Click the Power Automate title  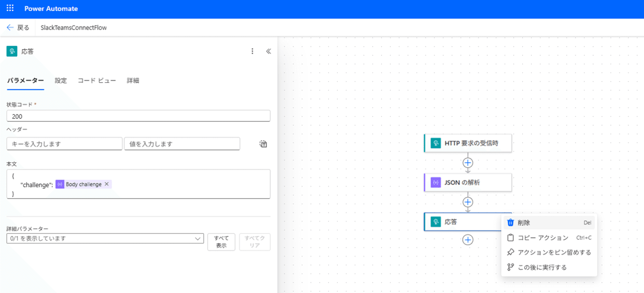51,8
